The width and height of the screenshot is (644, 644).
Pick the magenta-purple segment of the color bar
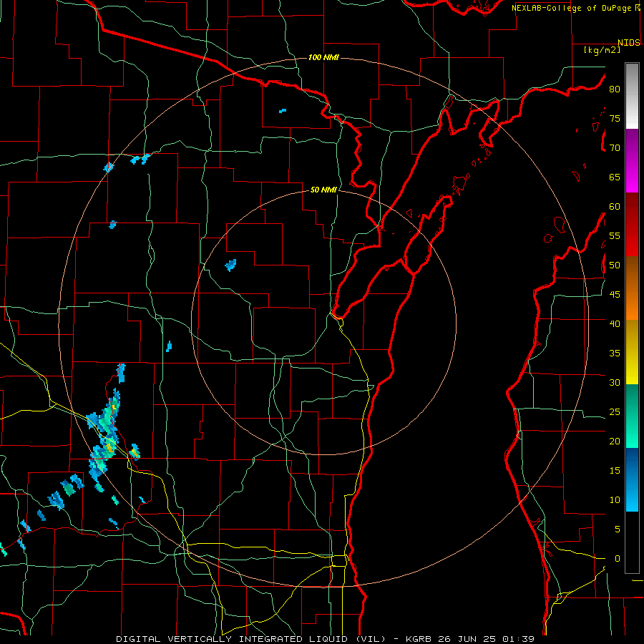point(632,160)
